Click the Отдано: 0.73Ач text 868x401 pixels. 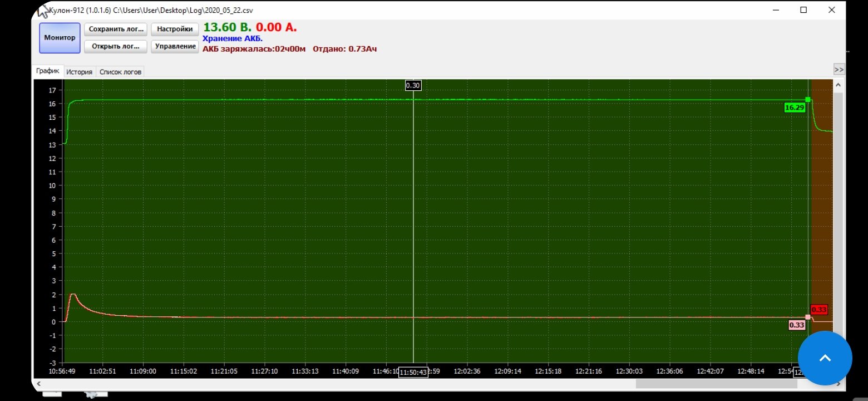point(345,49)
